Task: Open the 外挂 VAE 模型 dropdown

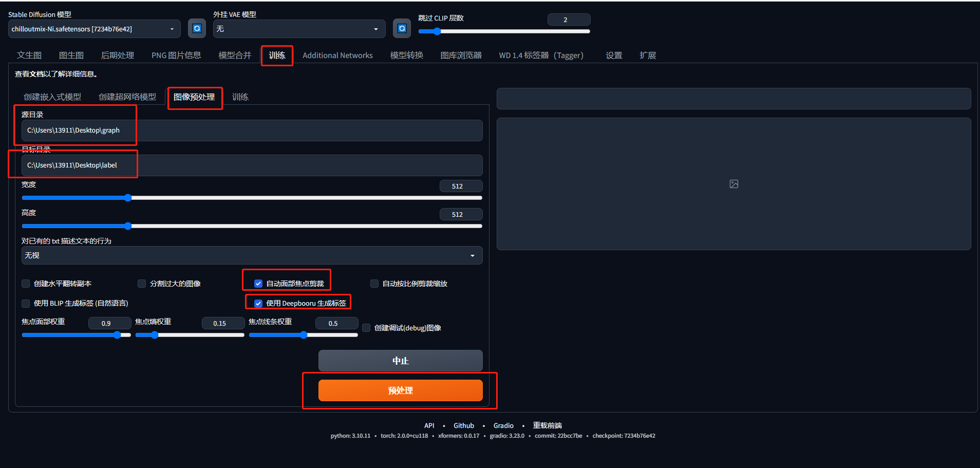Action: click(x=299, y=29)
